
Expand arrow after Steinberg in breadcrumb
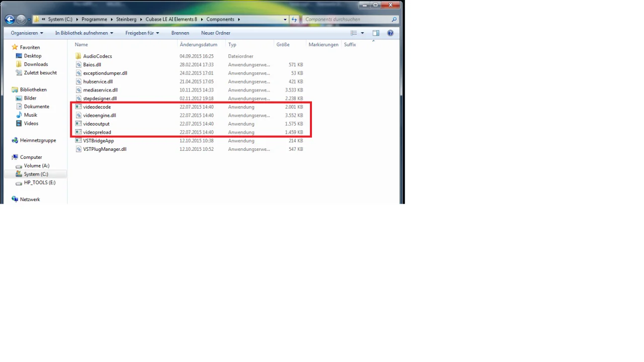141,20
